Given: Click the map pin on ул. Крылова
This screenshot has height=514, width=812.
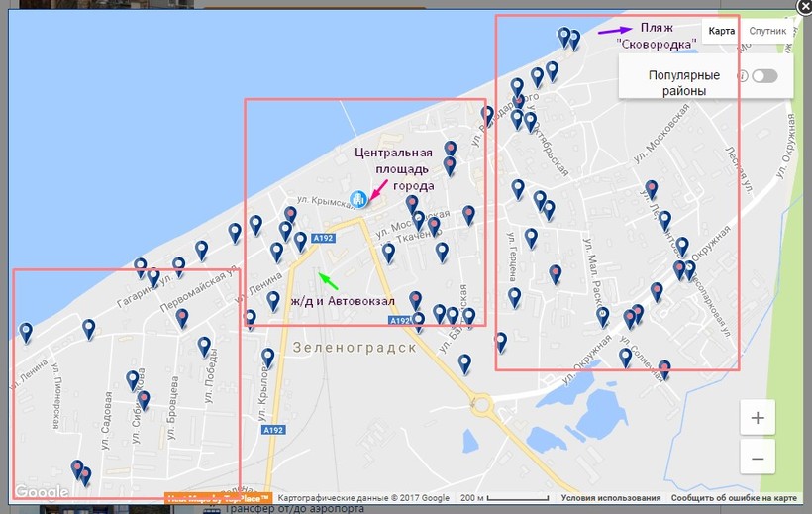Looking at the screenshot, I should click(x=267, y=359).
